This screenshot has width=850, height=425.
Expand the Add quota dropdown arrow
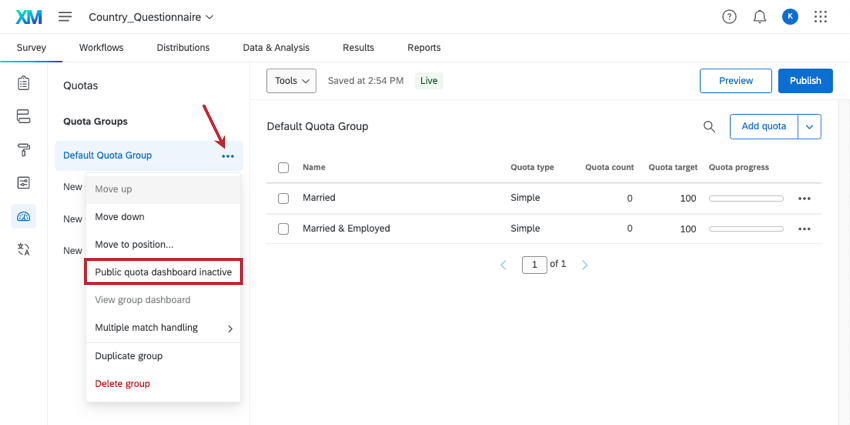810,126
